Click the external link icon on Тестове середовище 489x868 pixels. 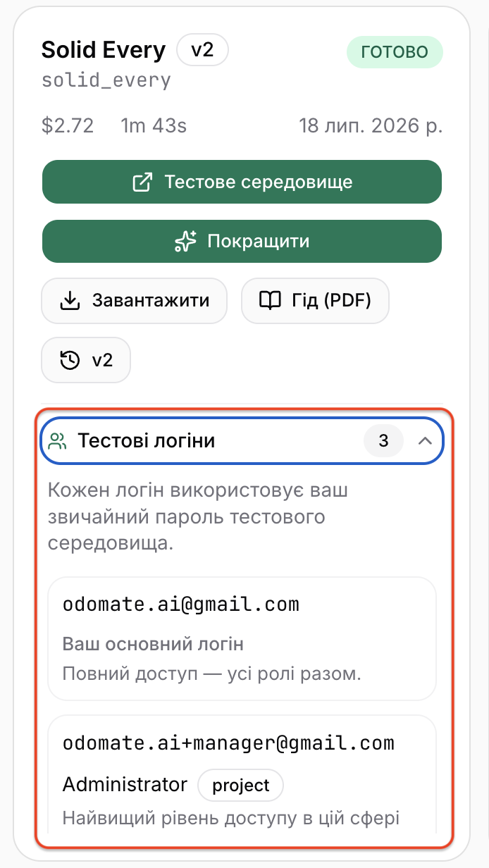[142, 182]
